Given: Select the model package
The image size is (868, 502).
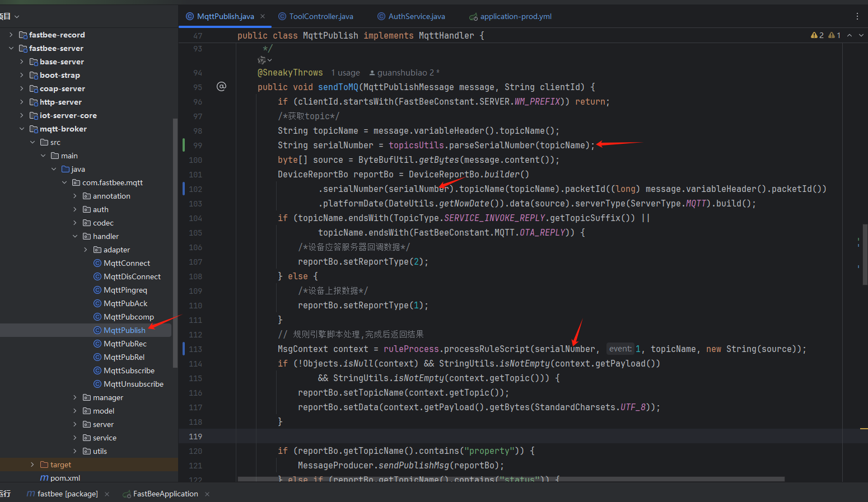Looking at the screenshot, I should pyautogui.click(x=99, y=411).
